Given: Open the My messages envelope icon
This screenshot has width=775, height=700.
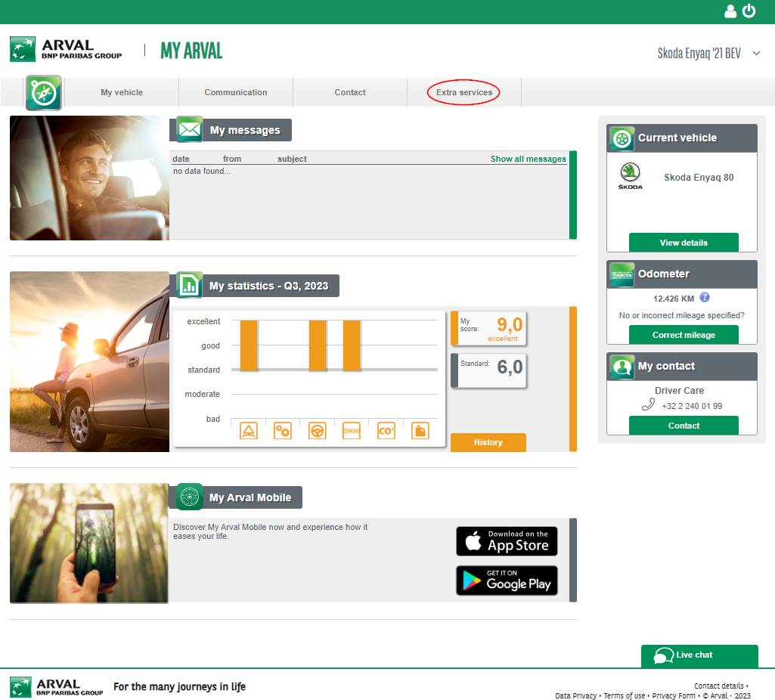Looking at the screenshot, I should pyautogui.click(x=188, y=129).
